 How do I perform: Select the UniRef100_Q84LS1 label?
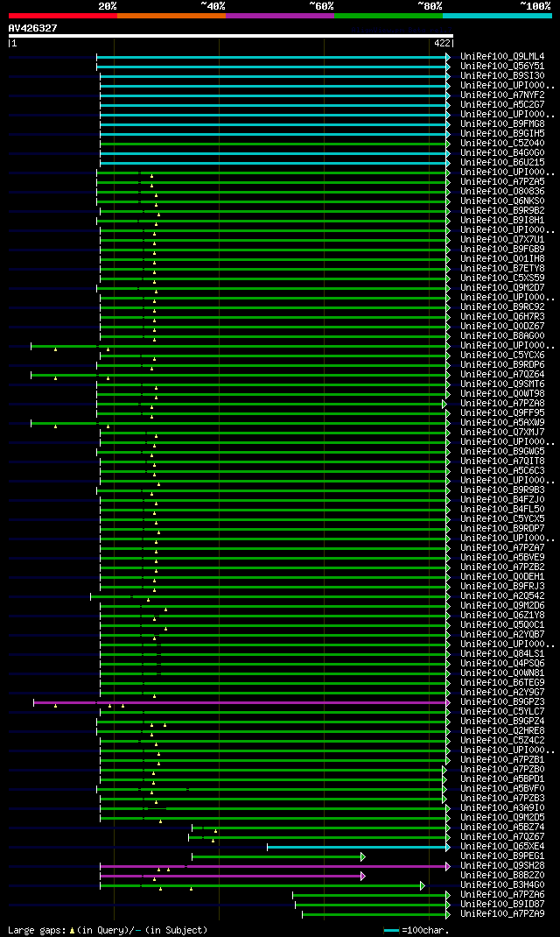(x=502, y=654)
